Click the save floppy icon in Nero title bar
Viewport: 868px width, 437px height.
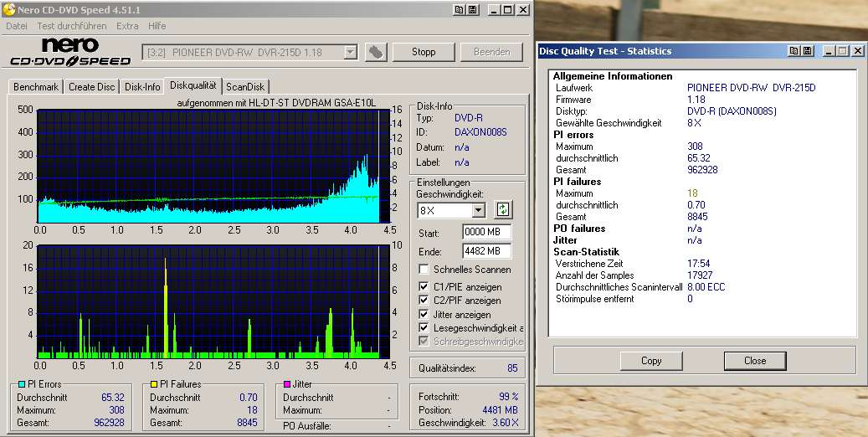click(473, 10)
